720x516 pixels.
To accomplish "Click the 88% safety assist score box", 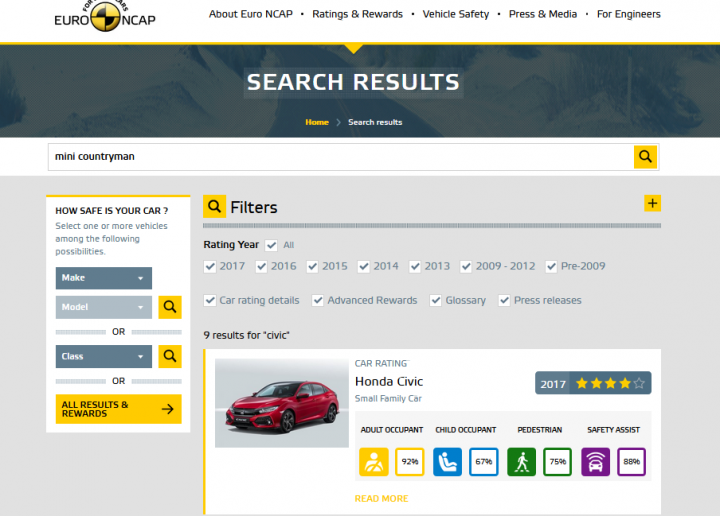I will (631, 462).
